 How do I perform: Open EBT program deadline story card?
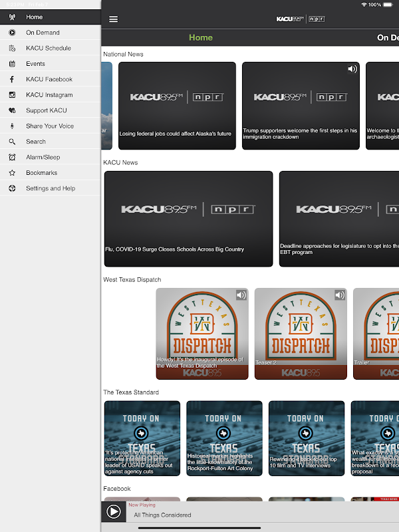(x=339, y=219)
